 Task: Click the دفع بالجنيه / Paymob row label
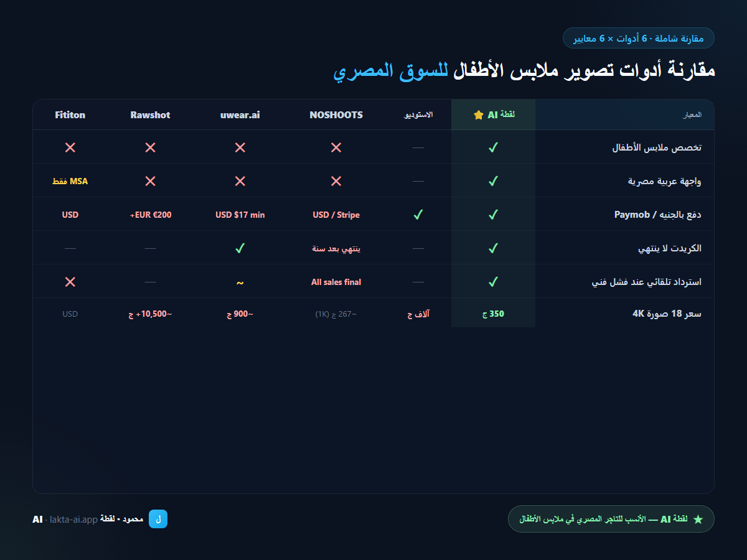[x=658, y=215]
